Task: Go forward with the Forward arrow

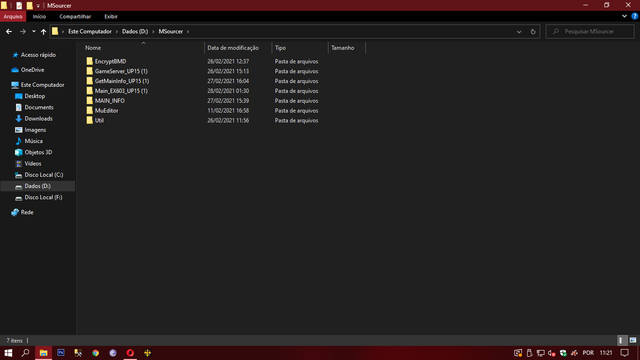Action: (23, 31)
